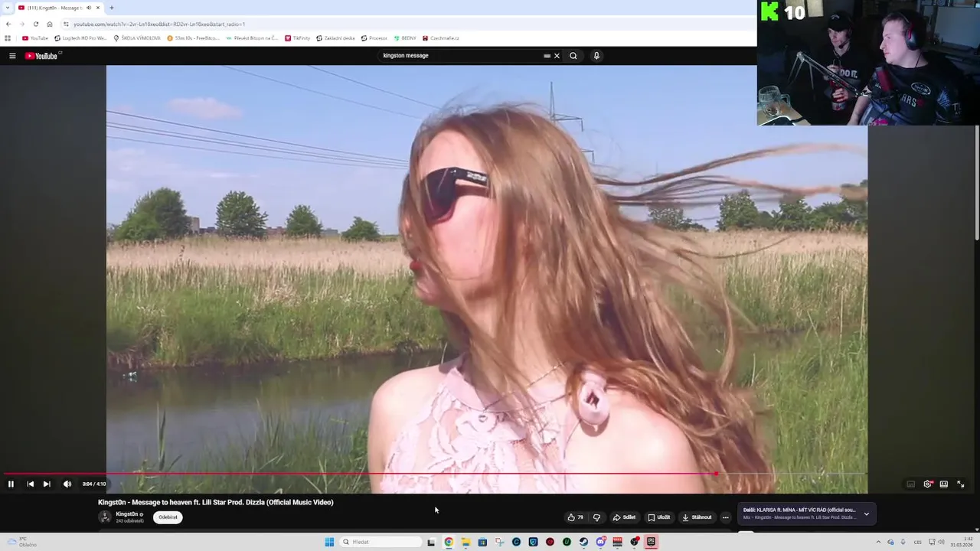Like the video with thumbs up
The image size is (980, 551).
point(574,517)
